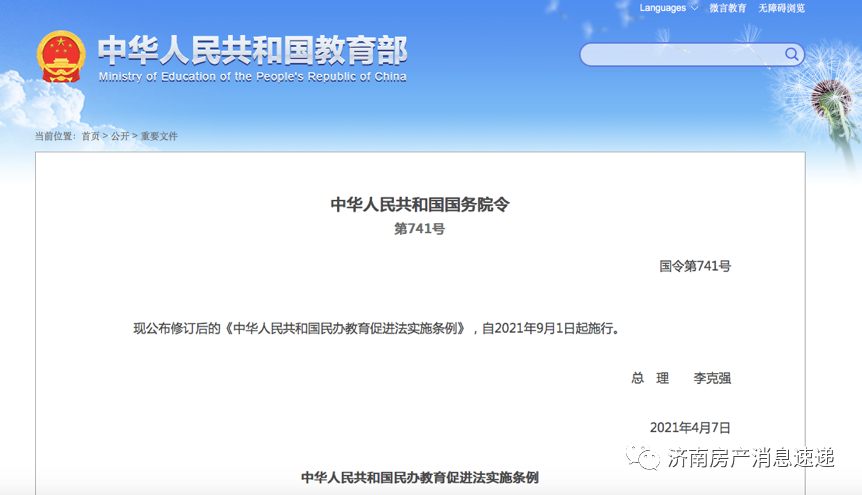Open the 无障碍浏览 accessibility link
Viewport: 862px width, 495px height.
(x=781, y=8)
